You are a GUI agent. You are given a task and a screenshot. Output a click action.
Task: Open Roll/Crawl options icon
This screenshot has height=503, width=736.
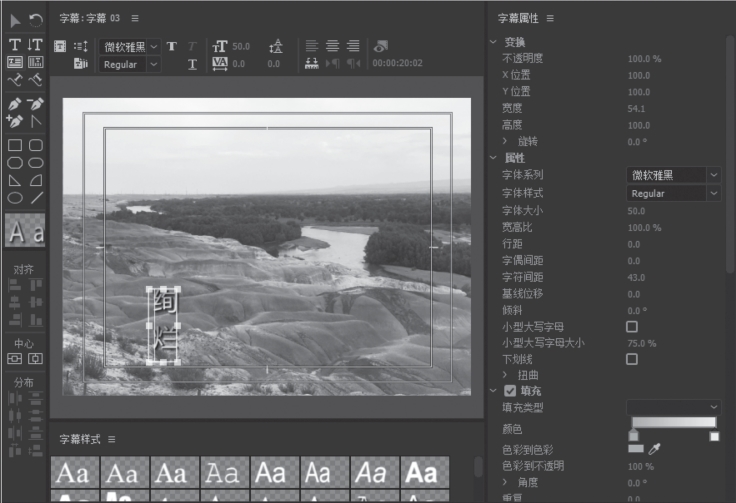click(x=81, y=46)
